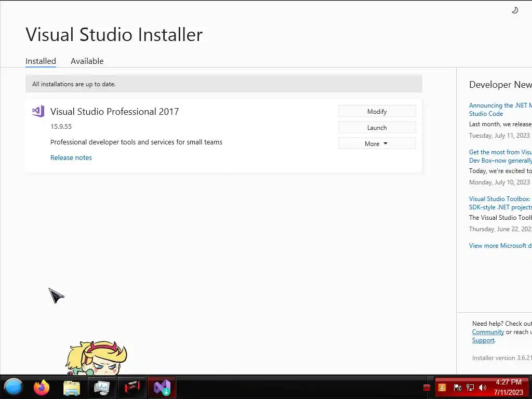Screen dimensions: 532x399
Task: Click the 'Monday, July 10, 2023' date
Action: tap(499, 182)
